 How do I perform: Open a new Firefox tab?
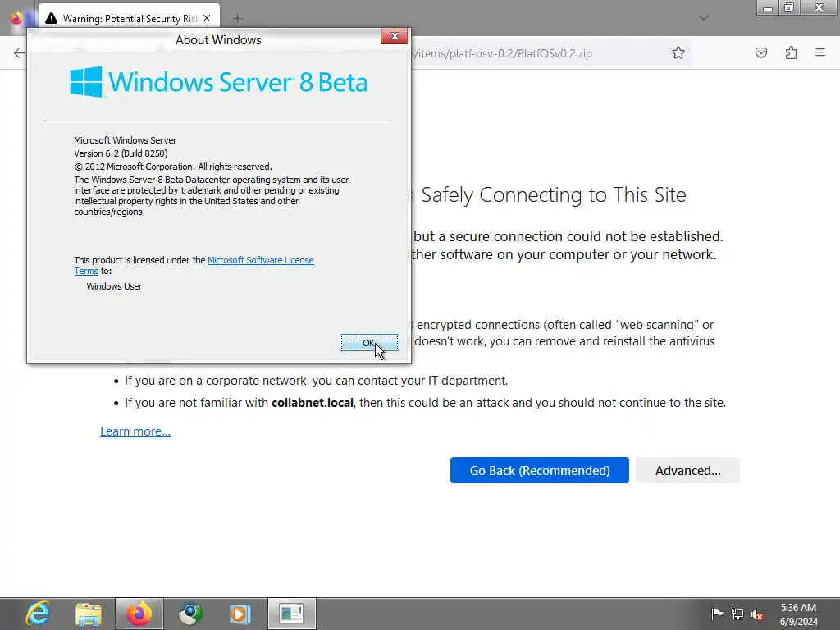coord(238,18)
